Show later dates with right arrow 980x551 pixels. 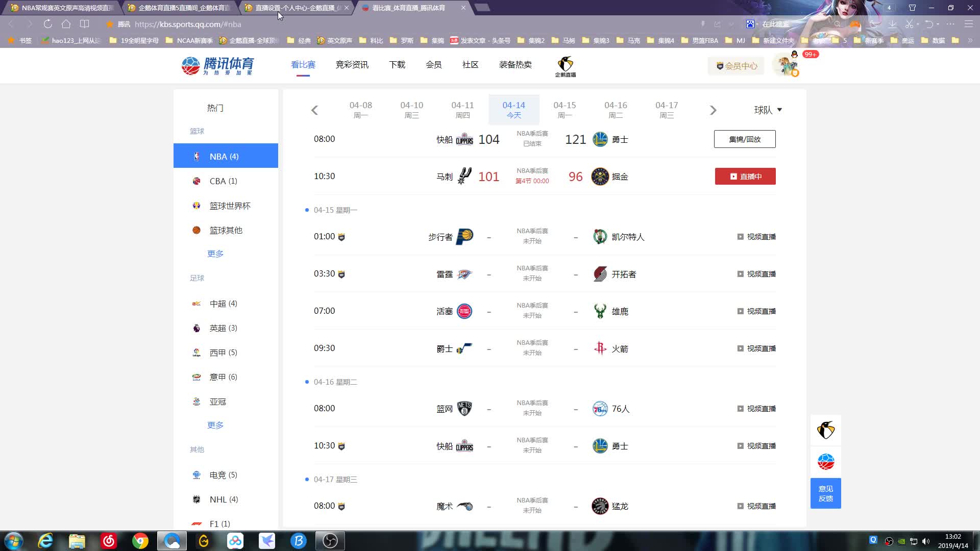pyautogui.click(x=713, y=110)
